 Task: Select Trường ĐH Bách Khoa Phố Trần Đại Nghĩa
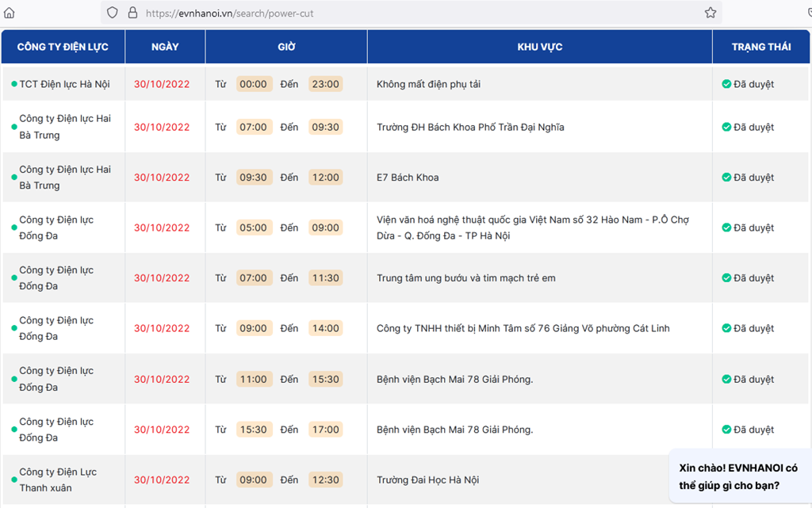(470, 128)
